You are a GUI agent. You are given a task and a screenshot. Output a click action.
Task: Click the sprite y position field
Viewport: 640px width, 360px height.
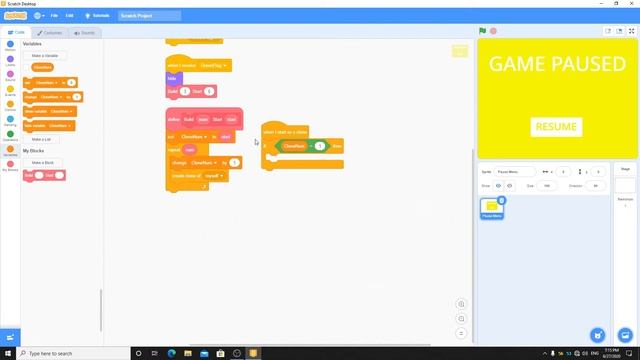(598, 172)
